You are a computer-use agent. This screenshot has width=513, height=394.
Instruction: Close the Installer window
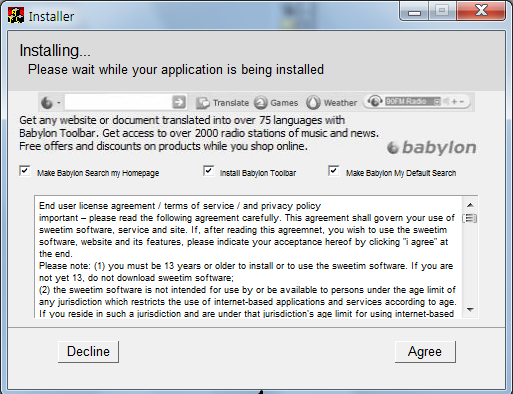[481, 11]
